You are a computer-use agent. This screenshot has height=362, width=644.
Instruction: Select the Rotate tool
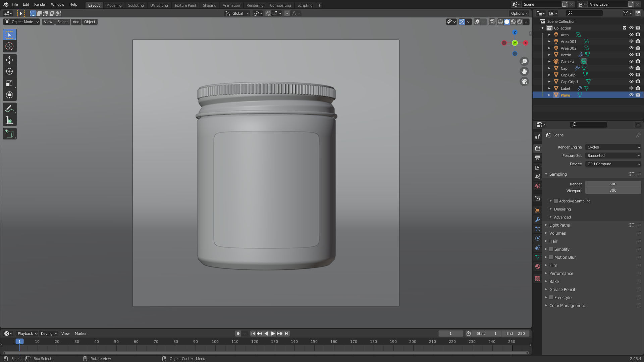click(9, 72)
